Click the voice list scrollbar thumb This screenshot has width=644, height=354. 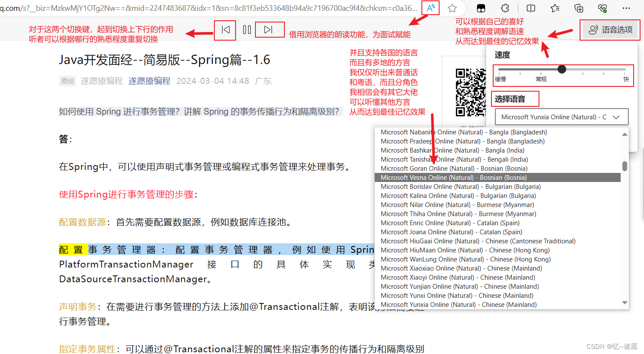click(625, 166)
